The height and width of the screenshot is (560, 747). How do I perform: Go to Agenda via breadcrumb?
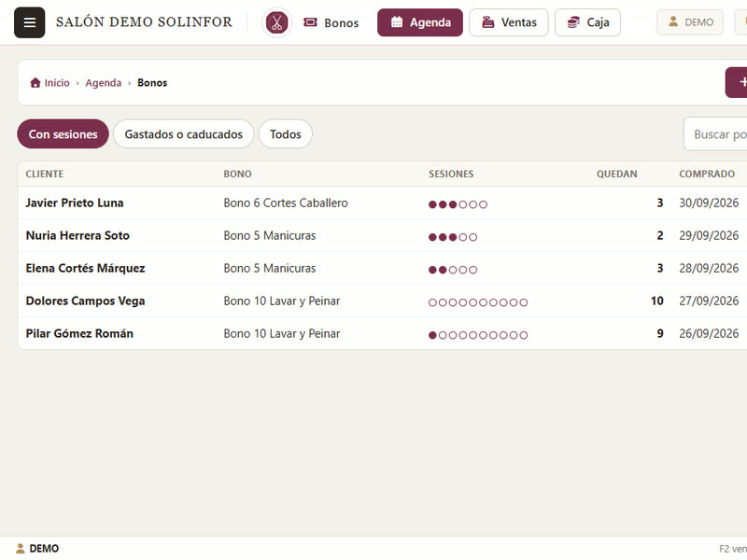click(104, 83)
